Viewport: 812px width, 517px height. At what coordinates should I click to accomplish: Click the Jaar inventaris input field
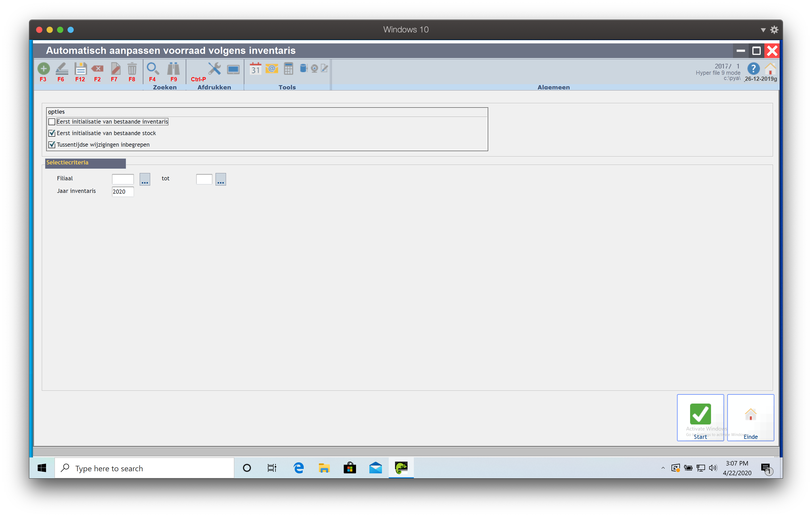click(x=122, y=191)
